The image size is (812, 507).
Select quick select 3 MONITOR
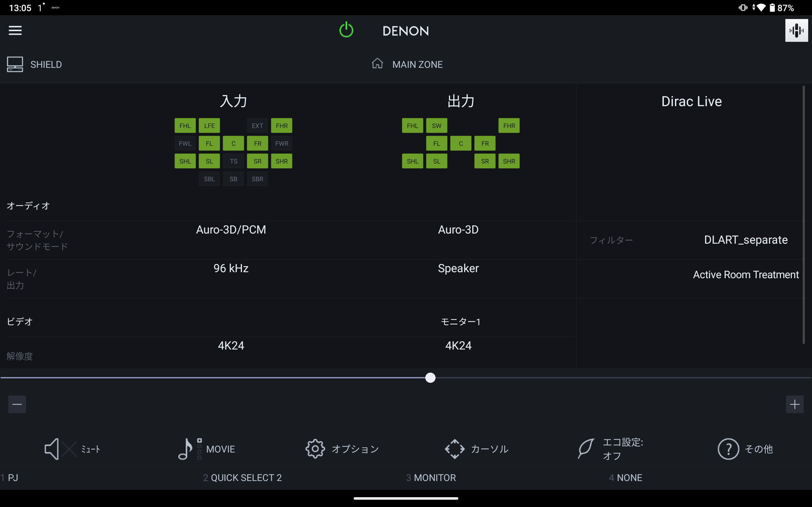click(431, 478)
